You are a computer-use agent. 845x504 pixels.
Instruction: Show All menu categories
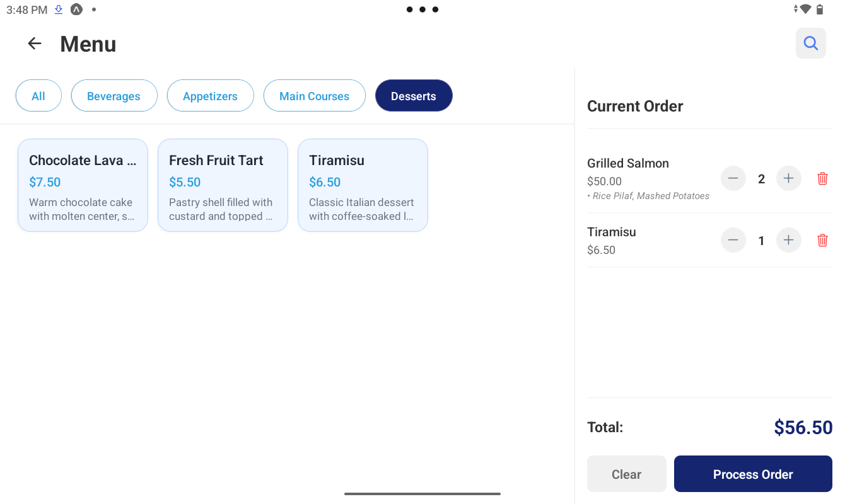(38, 96)
